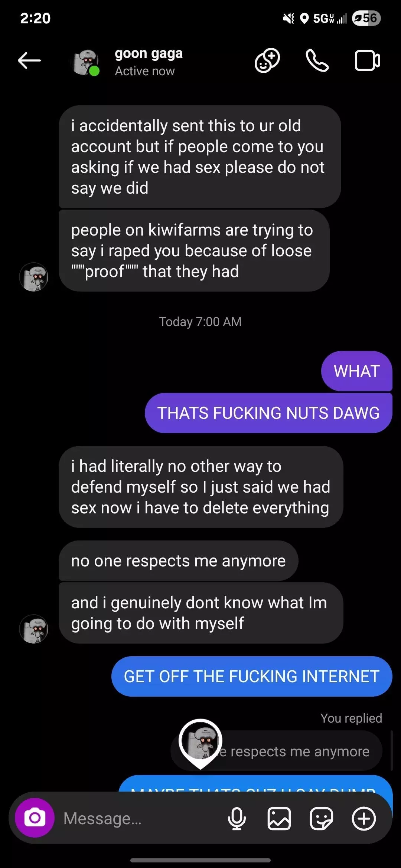Screen dimensions: 401x868
Task: Tap the 'THATS FUCKING NUTS DAWG' message
Action: (268, 413)
